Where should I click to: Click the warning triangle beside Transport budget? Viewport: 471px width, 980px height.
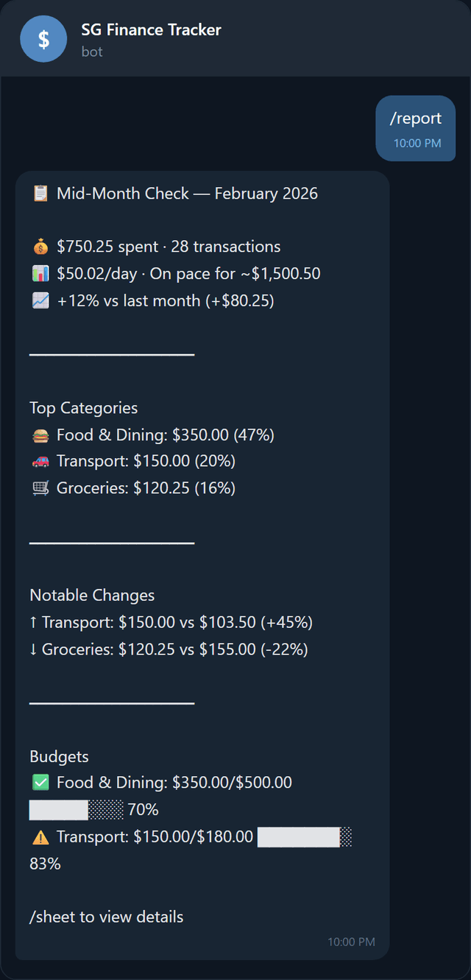click(x=39, y=836)
